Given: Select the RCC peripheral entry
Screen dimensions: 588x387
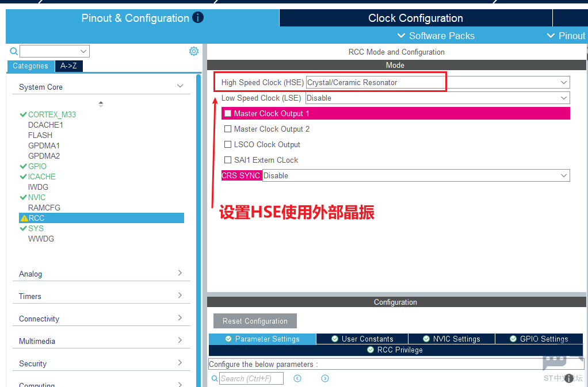Looking at the screenshot, I should tap(102, 218).
